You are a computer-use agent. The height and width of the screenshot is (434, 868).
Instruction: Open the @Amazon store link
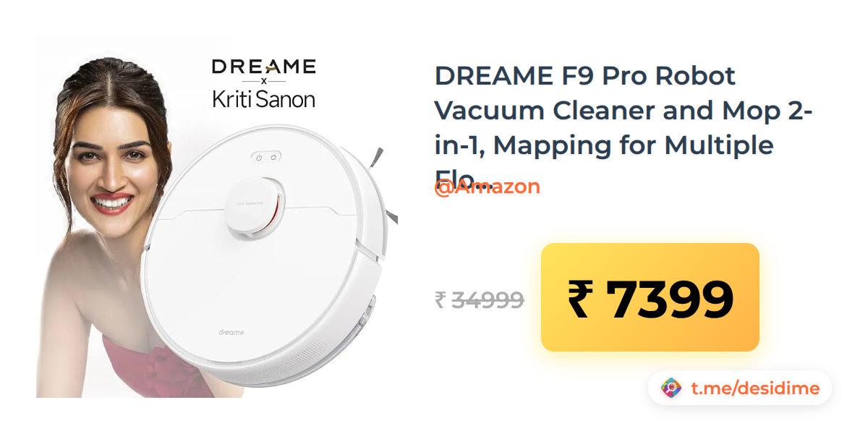[487, 187]
